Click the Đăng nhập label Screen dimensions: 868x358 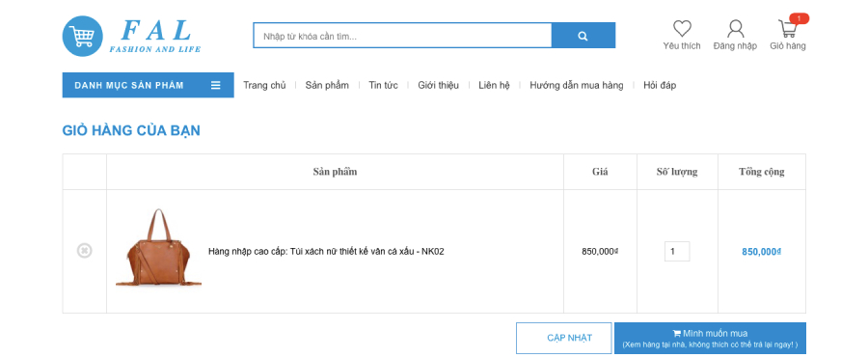(735, 46)
